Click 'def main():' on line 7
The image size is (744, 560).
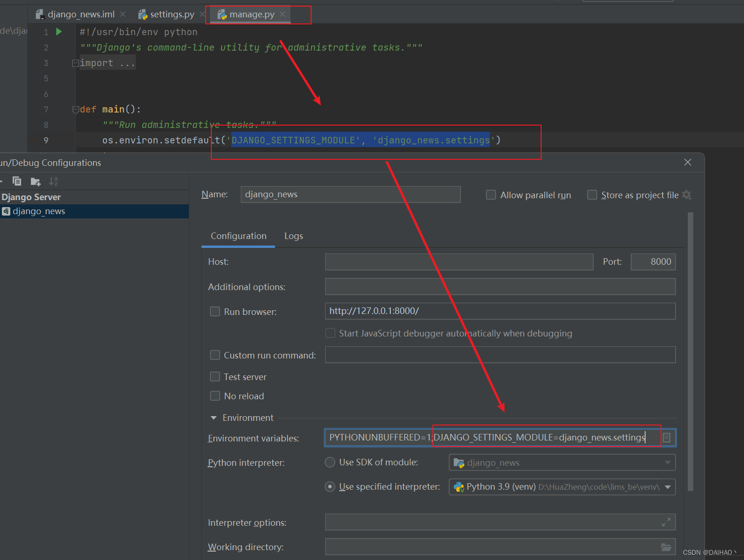(x=111, y=109)
